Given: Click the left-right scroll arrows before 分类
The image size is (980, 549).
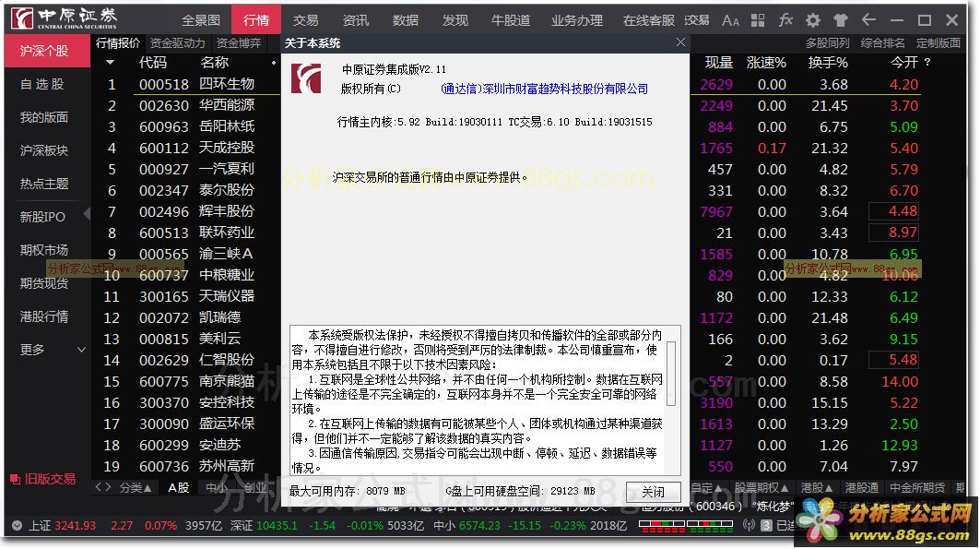Looking at the screenshot, I should click(x=103, y=487).
